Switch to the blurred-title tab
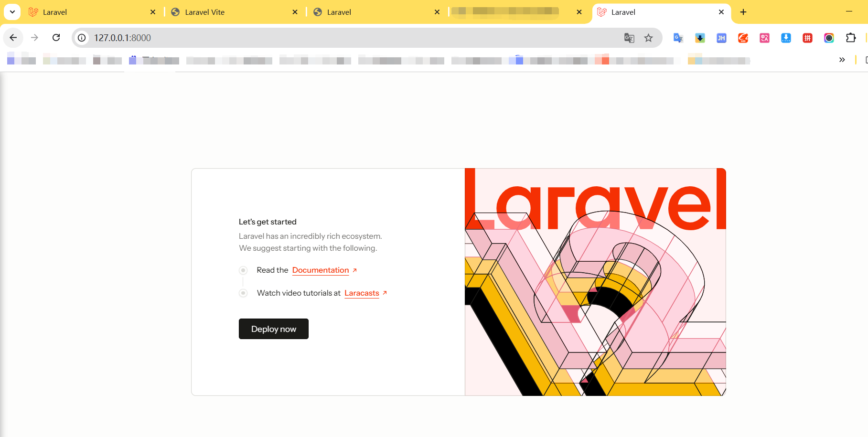The height and width of the screenshot is (437, 868). [x=519, y=12]
